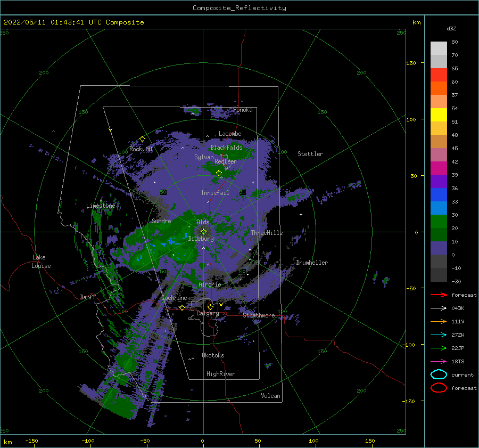Click the green 30 dBZ color swatch
The image size is (479, 448).
[x=439, y=222]
